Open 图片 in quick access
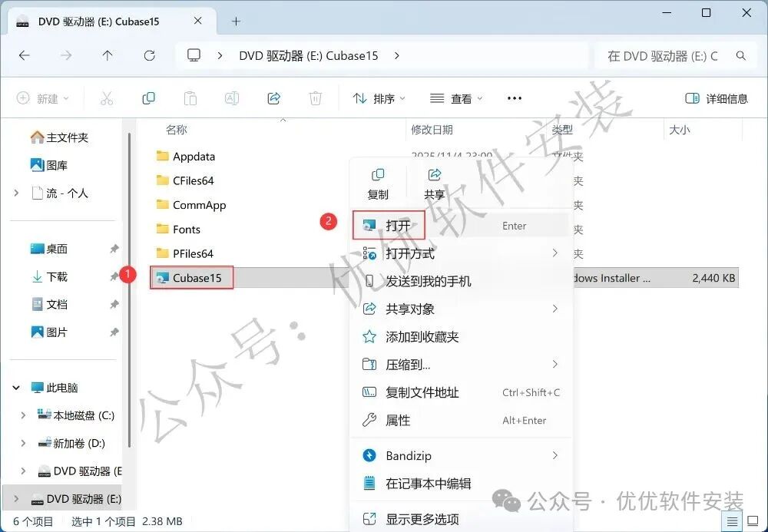The height and width of the screenshot is (532, 768). coord(49,332)
